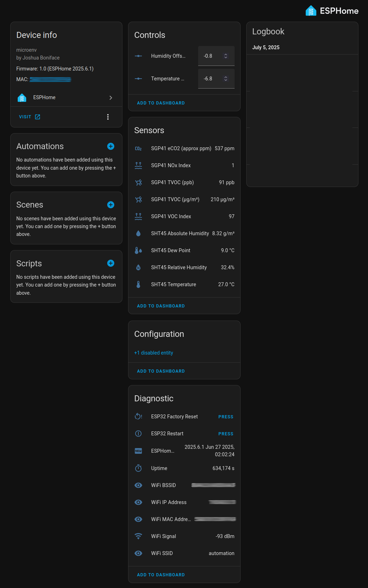Open the device three-dot overflow menu
Image resolution: width=368 pixels, height=588 pixels.
point(108,117)
